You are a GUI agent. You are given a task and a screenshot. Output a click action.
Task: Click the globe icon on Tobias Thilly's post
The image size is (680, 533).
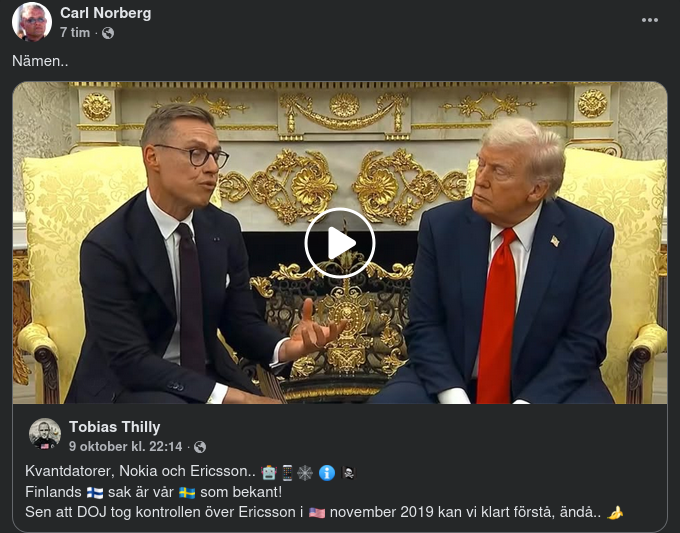coord(200,447)
